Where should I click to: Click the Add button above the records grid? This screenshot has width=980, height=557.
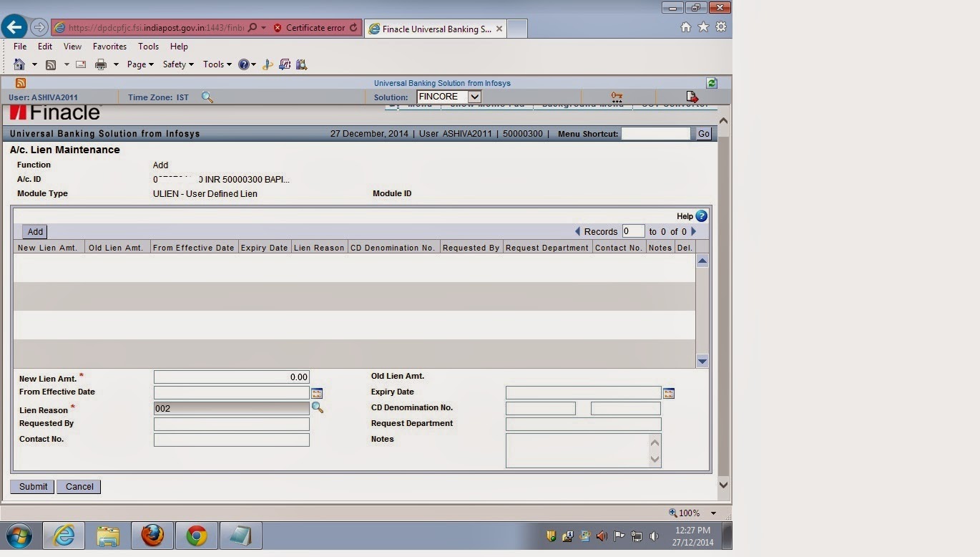34,231
